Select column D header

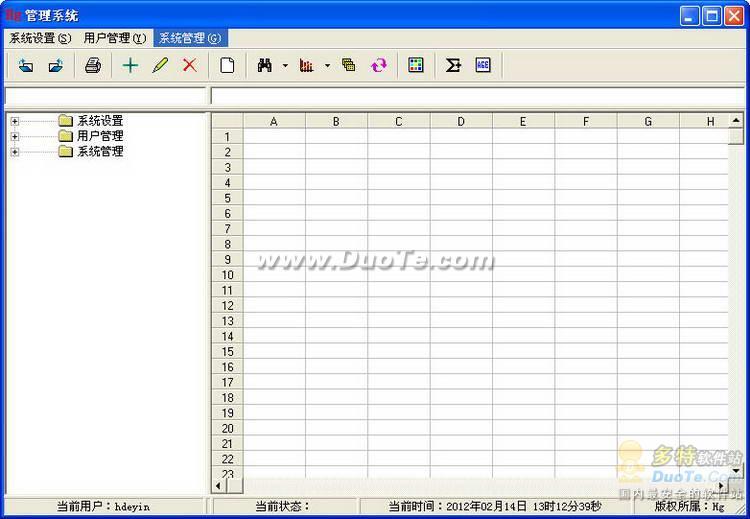point(461,121)
